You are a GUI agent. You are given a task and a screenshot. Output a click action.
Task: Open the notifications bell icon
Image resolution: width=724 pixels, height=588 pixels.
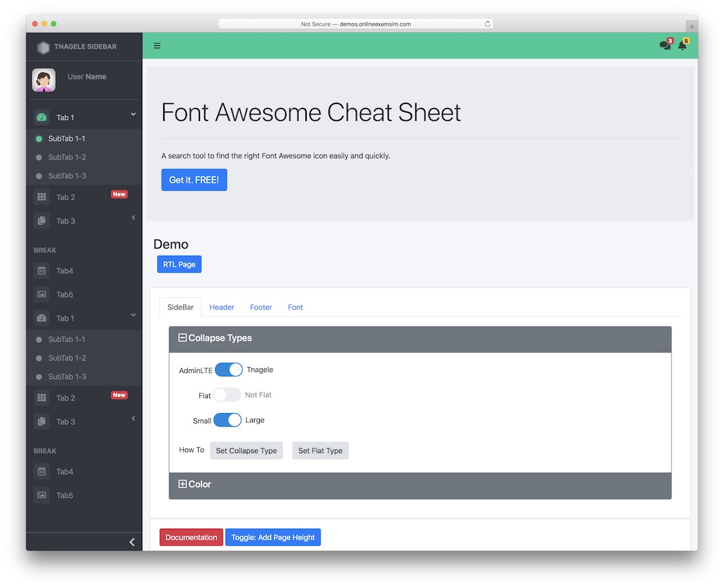pos(683,45)
